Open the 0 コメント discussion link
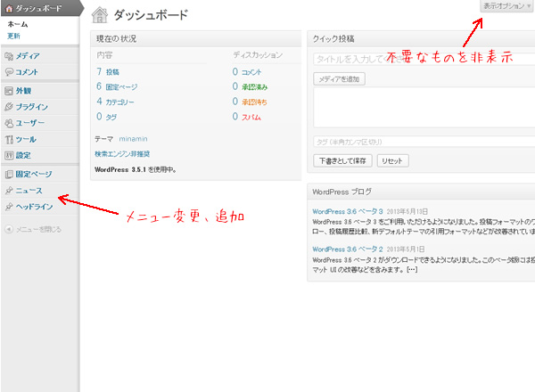 [247, 72]
